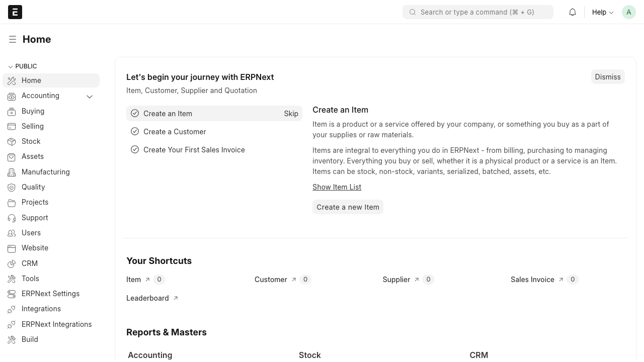Toggle Create Your First Sales Invoice checkmark
644x362 pixels.
pyautogui.click(x=135, y=150)
